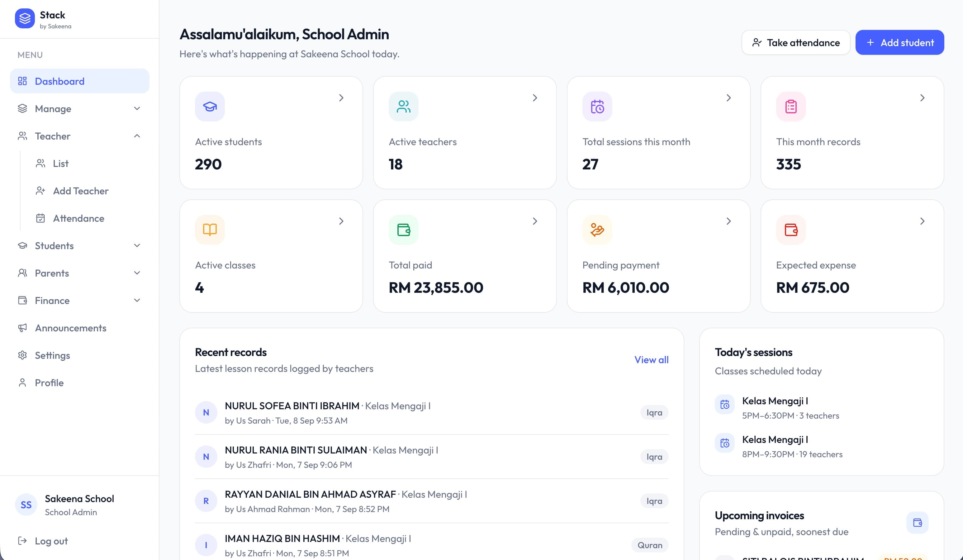Viewport: 963px width, 560px height.
Task: Select the NURUL RANIA BINTI SULAIMAN record
Action: point(432,457)
